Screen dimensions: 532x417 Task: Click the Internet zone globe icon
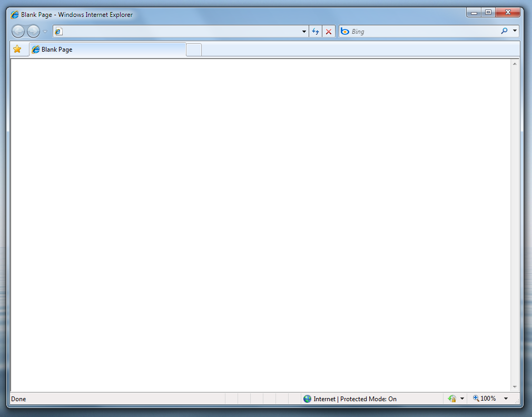tap(308, 399)
